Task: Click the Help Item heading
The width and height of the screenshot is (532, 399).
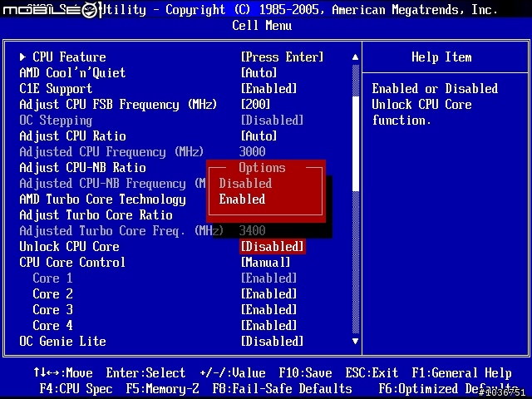Action: [x=441, y=57]
